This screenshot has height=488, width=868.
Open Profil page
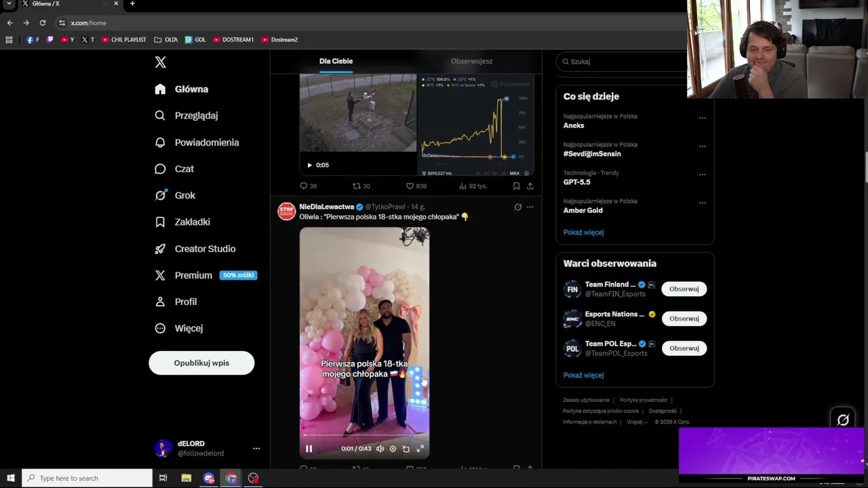click(x=175, y=302)
